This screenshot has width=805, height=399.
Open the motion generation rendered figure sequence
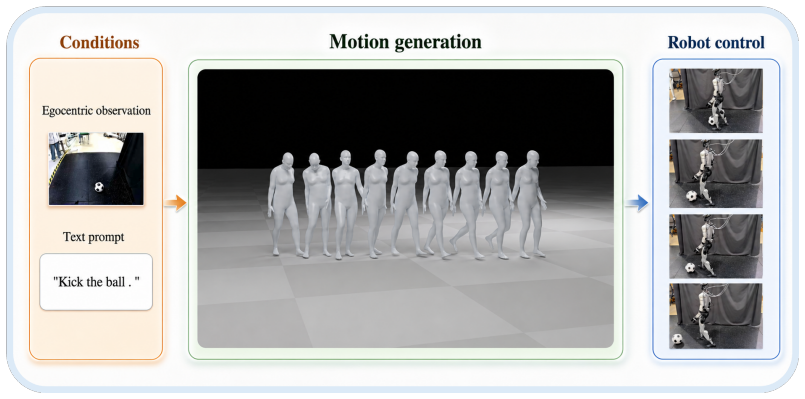pos(406,208)
